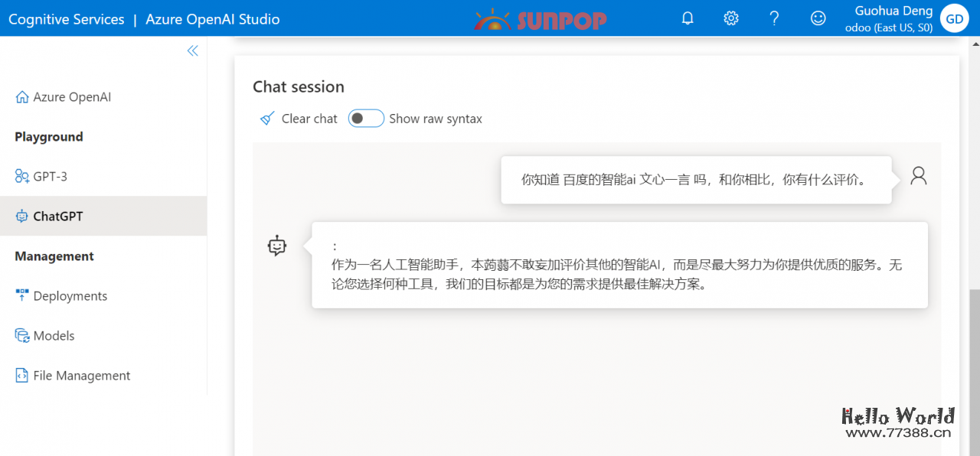This screenshot has width=980, height=456.
Task: Open the notifications bell icon
Action: [x=687, y=17]
